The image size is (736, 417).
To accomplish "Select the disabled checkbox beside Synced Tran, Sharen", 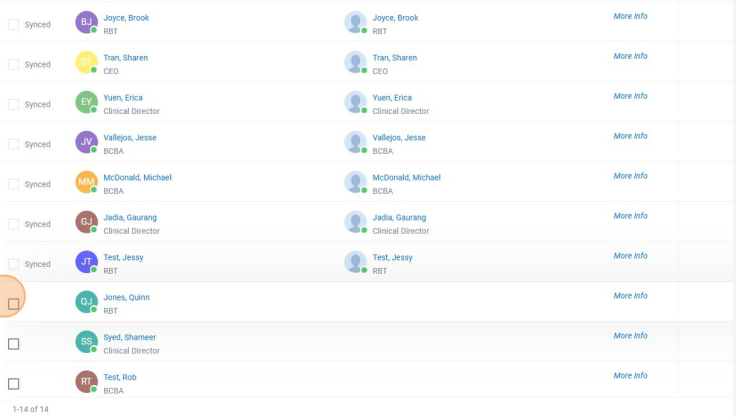I will click(14, 64).
